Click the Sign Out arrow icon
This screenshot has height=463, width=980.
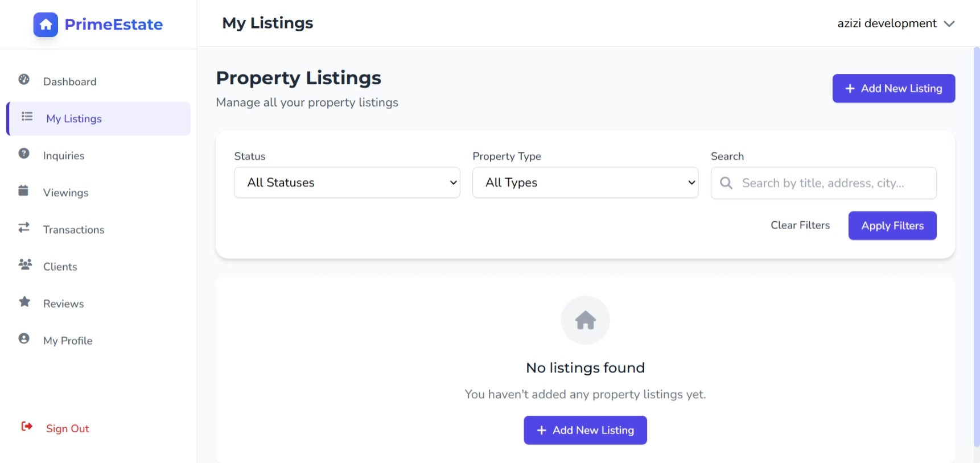(27, 427)
